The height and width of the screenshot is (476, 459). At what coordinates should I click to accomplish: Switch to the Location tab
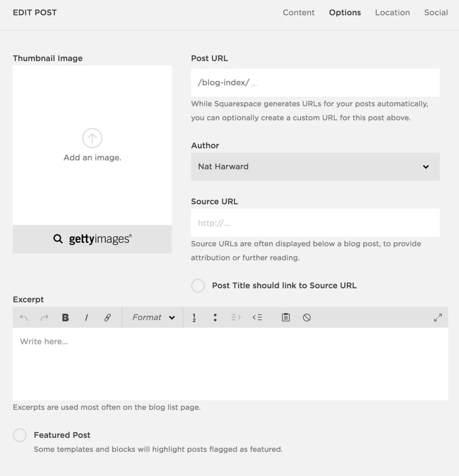point(392,12)
